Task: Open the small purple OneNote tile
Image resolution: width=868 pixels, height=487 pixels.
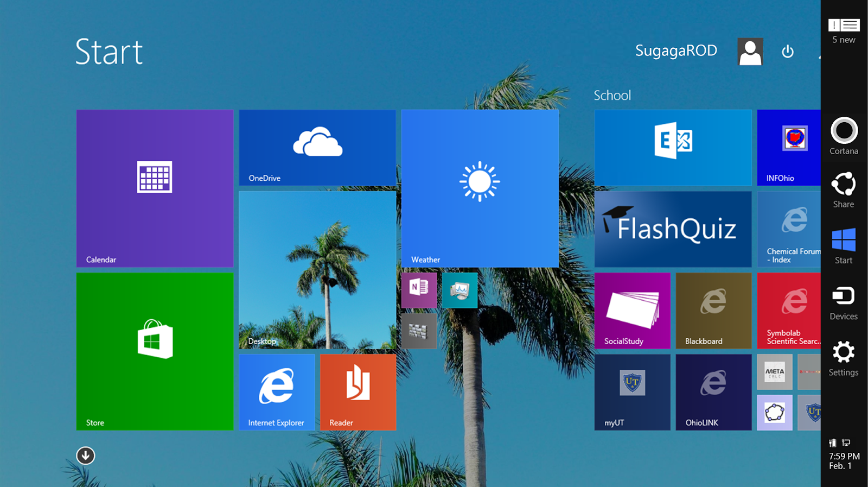Action: [419, 290]
